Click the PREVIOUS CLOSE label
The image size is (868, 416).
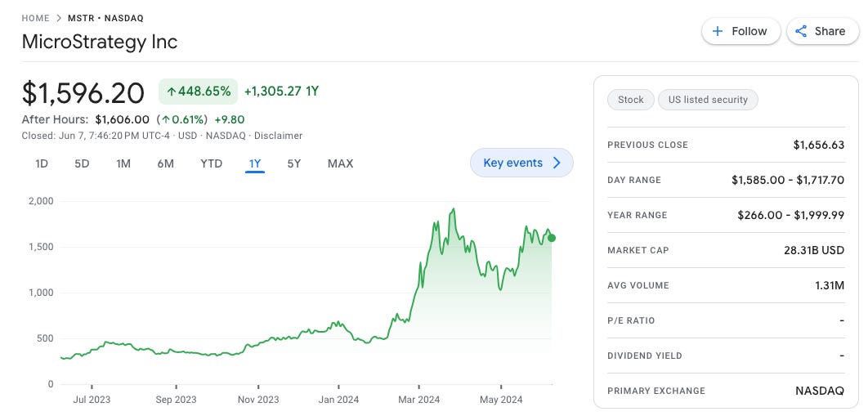coord(647,145)
